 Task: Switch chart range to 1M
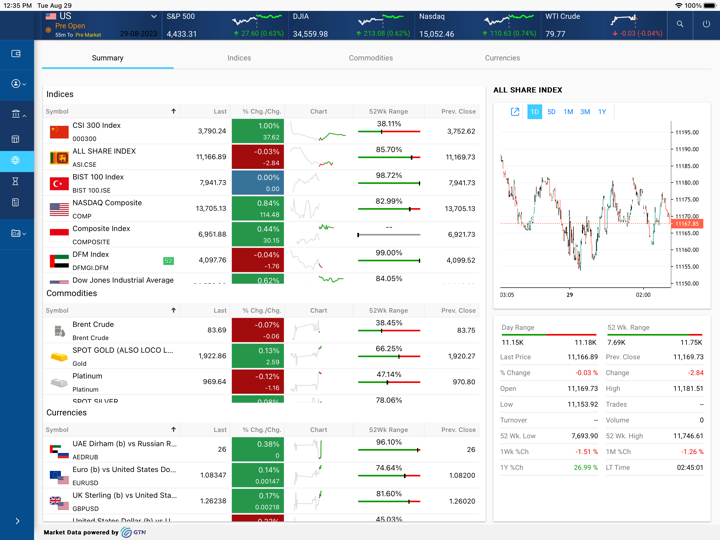(x=568, y=112)
